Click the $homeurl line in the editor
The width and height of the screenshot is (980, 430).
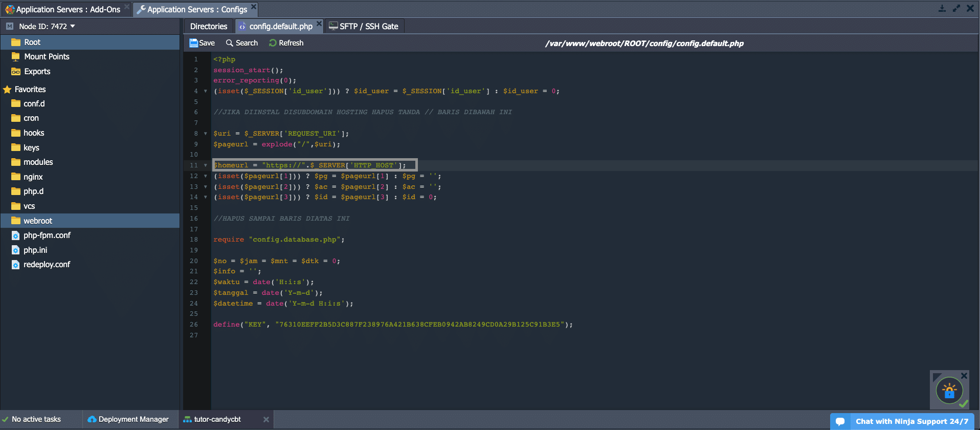(x=309, y=165)
